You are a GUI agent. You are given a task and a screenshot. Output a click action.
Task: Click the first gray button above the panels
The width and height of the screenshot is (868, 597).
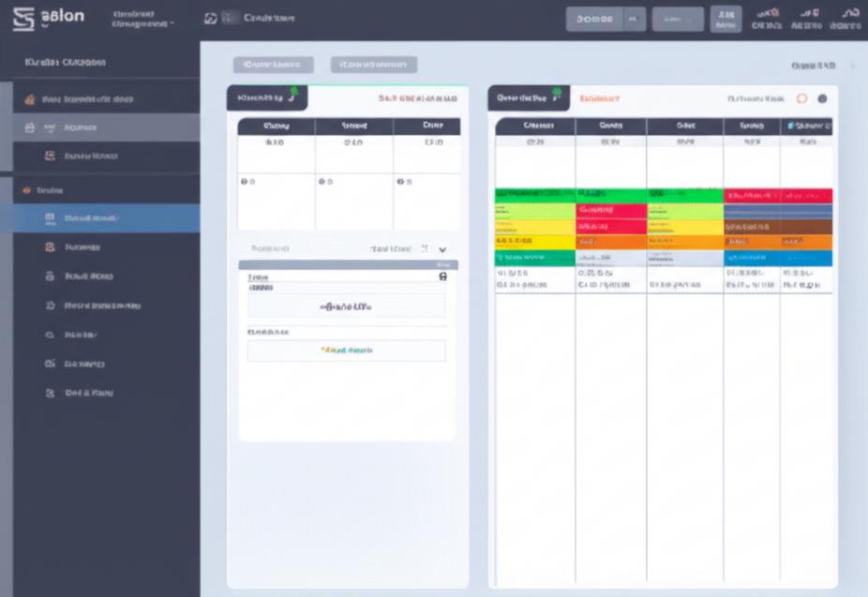coord(273,65)
